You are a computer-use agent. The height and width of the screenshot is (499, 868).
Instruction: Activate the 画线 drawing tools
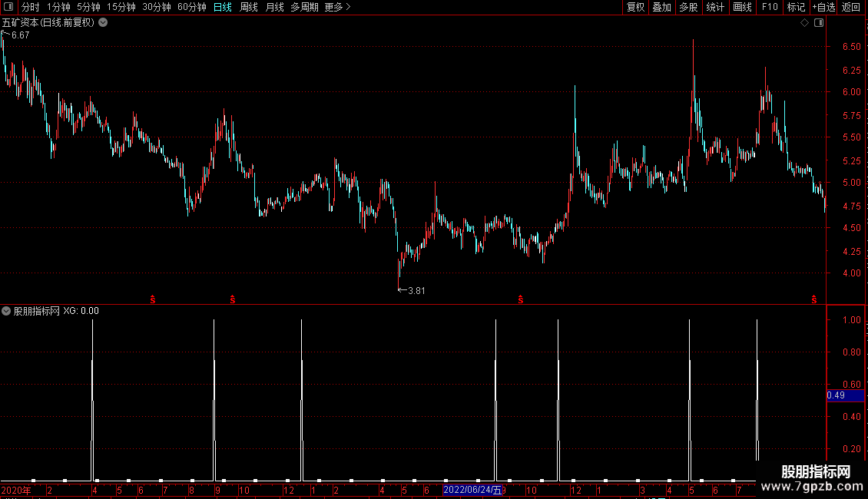click(742, 7)
